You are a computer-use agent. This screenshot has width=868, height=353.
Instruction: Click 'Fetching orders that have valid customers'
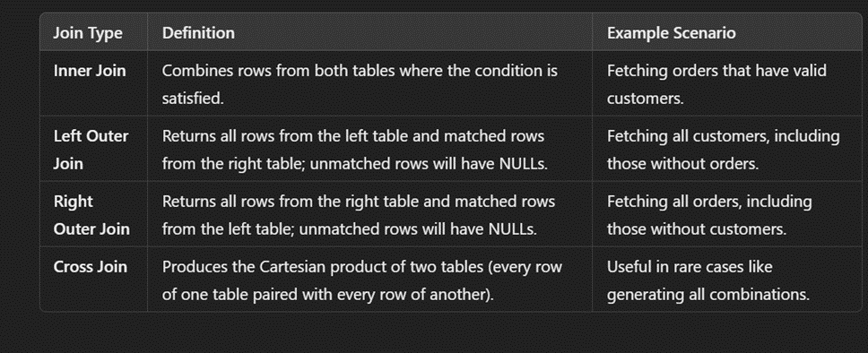716,84
